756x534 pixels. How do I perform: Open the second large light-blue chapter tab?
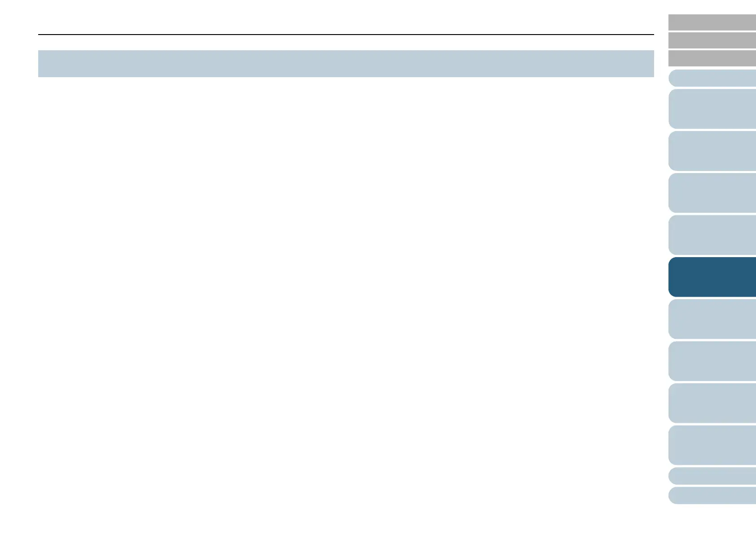click(712, 151)
